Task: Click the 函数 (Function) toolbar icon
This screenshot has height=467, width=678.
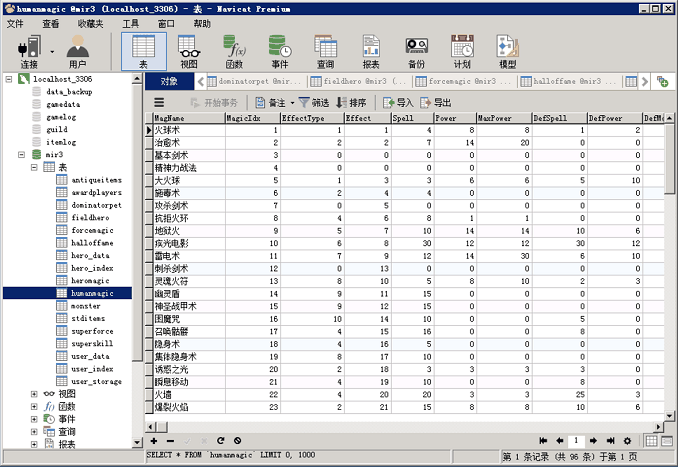Action: pos(234,50)
